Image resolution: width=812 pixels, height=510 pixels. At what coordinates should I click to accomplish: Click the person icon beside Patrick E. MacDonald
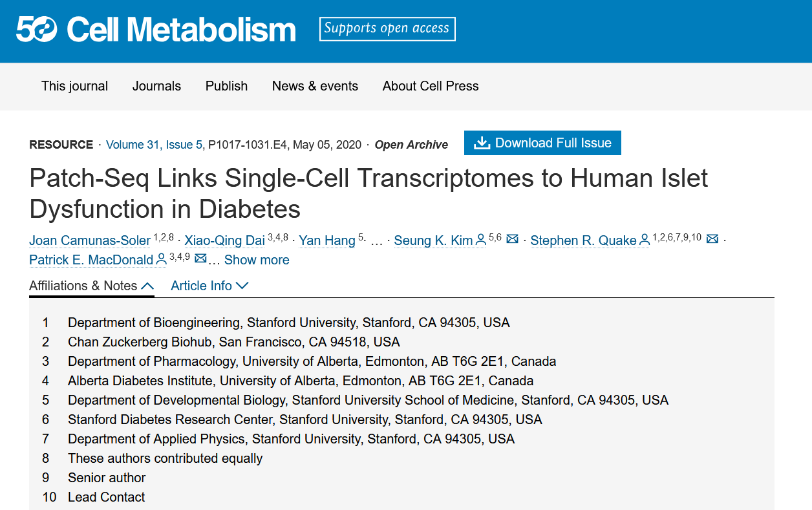pos(162,260)
